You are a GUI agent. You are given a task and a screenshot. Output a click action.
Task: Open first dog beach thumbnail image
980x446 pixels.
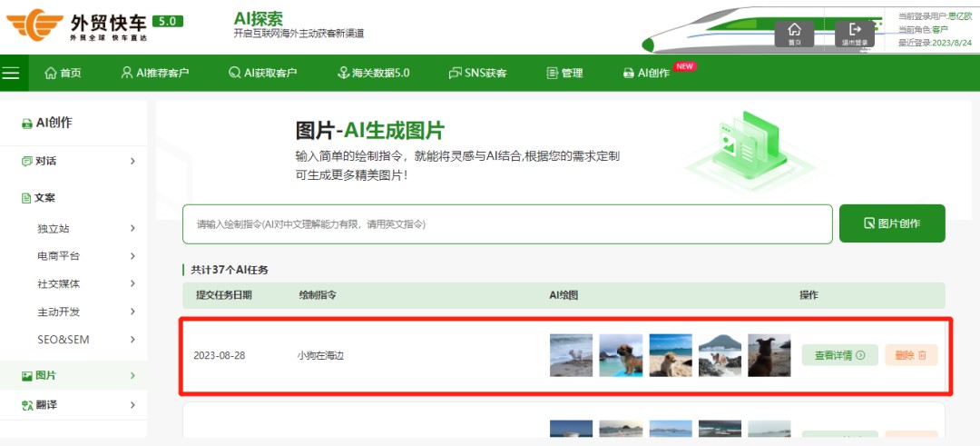tap(571, 355)
